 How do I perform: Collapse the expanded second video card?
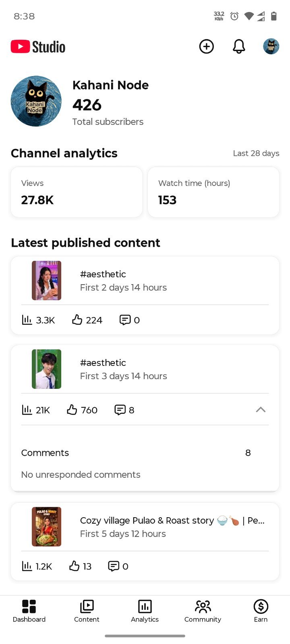click(261, 410)
